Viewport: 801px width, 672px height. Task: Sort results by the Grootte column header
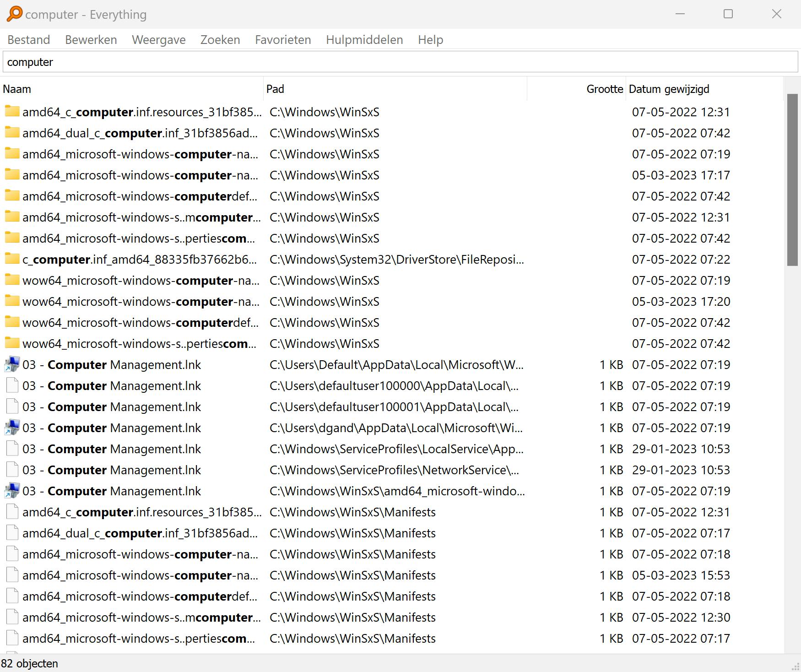[x=576, y=89]
